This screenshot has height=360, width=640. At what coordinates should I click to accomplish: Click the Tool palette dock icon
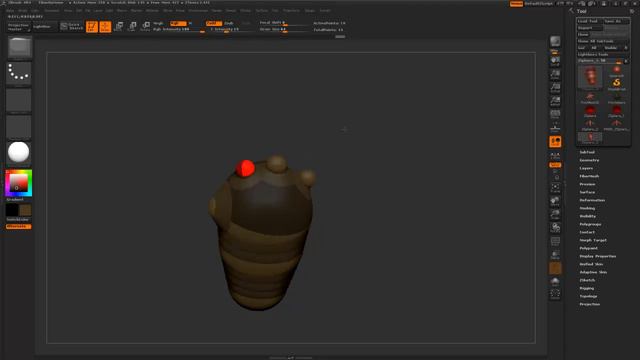click(632, 11)
